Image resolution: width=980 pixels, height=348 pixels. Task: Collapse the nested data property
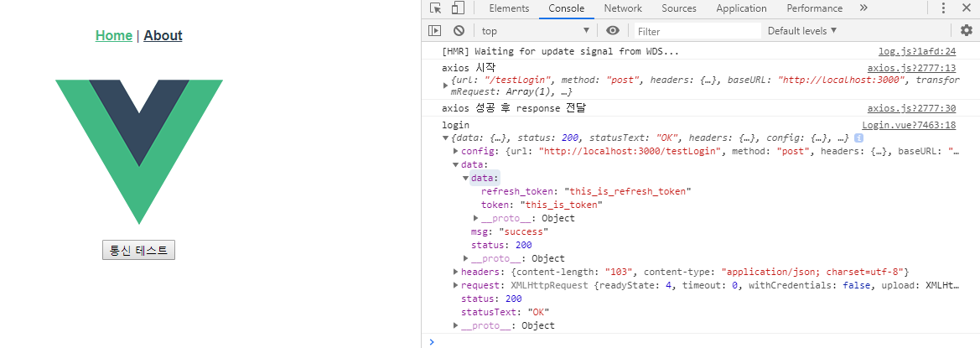465,178
